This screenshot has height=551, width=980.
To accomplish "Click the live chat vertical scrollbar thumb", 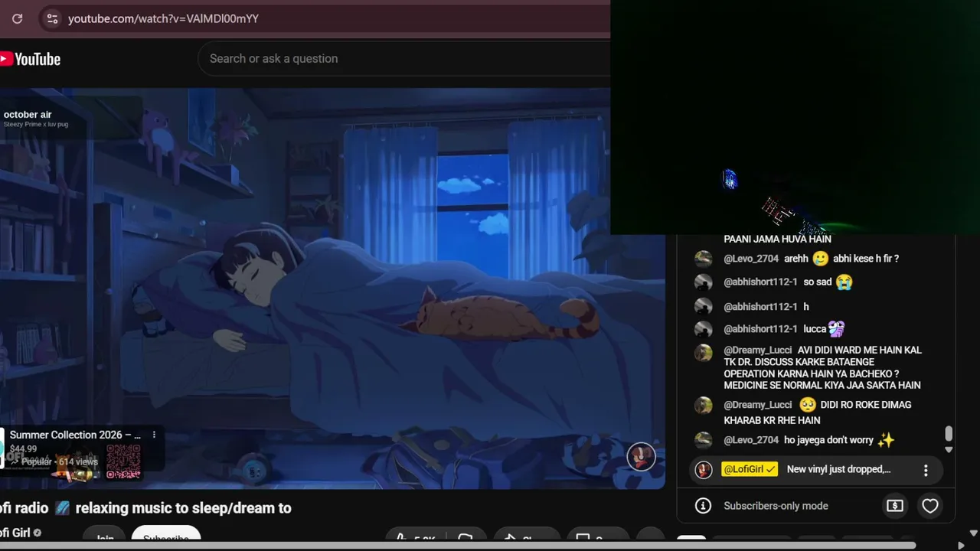I will 949,434.
